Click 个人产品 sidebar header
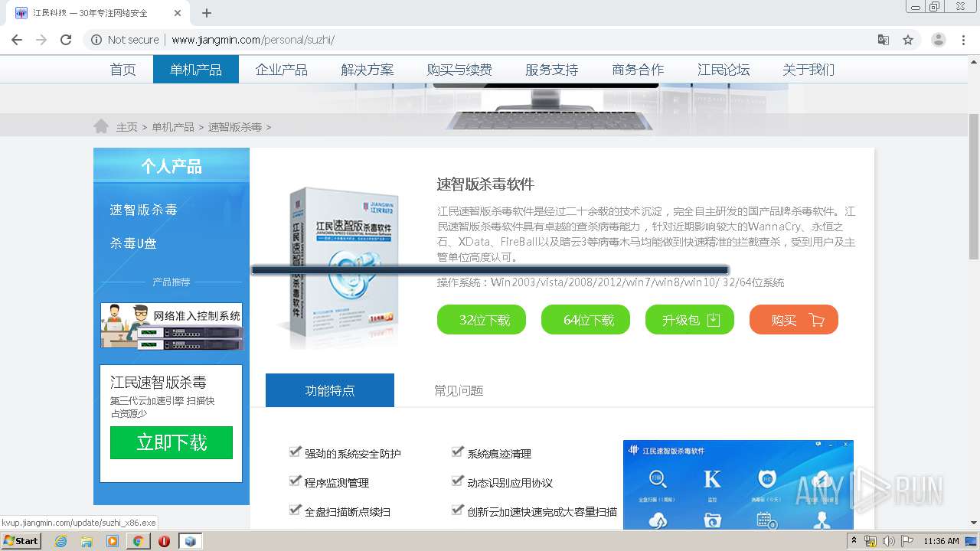The image size is (980, 551). [171, 166]
